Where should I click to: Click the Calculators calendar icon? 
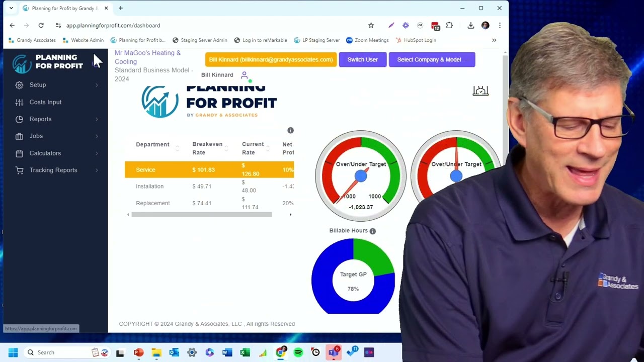[19, 153]
